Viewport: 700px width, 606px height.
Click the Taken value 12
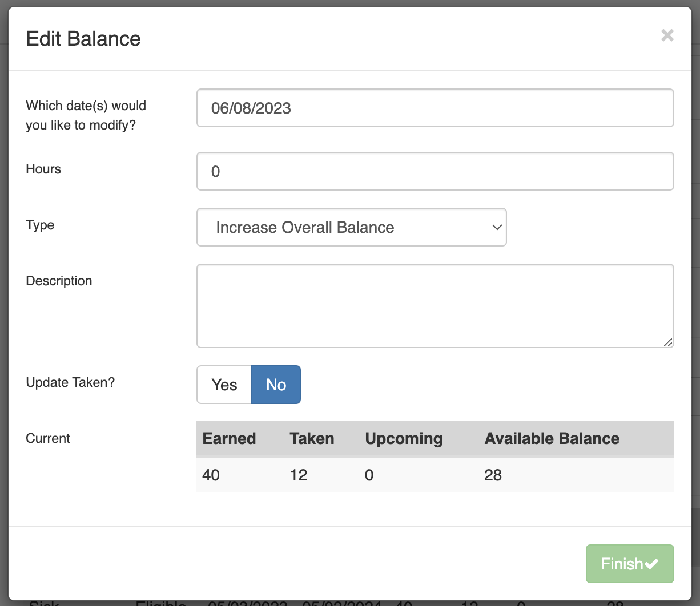point(299,475)
